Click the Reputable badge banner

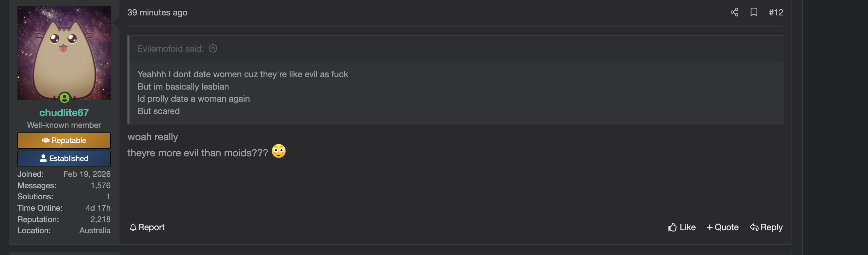64,140
